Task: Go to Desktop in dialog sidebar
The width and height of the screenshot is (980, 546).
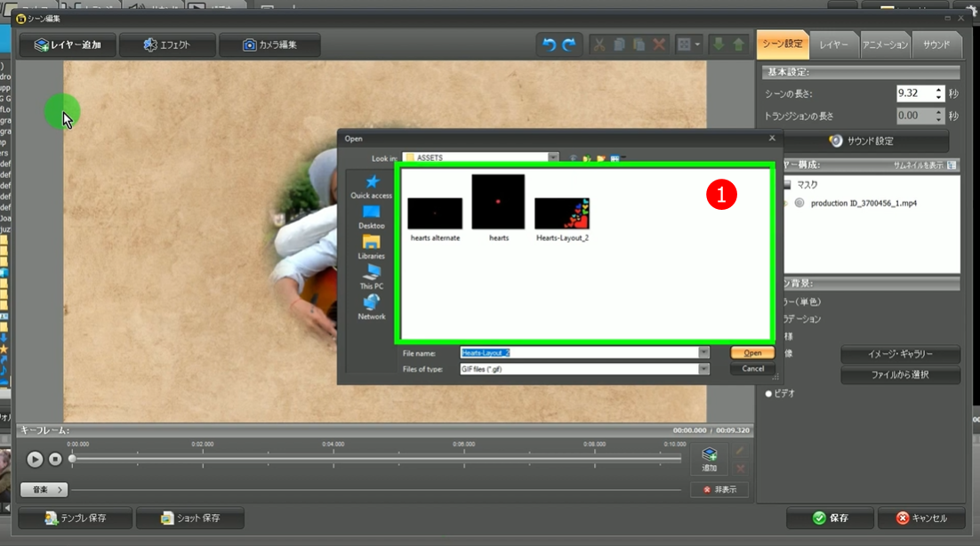Action: 371,218
